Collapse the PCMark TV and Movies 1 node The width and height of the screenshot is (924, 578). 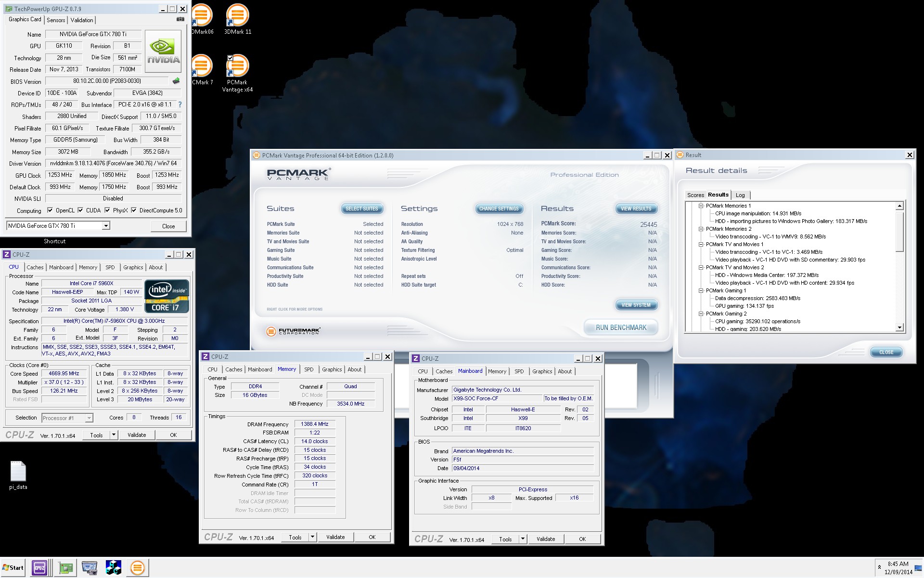click(701, 244)
